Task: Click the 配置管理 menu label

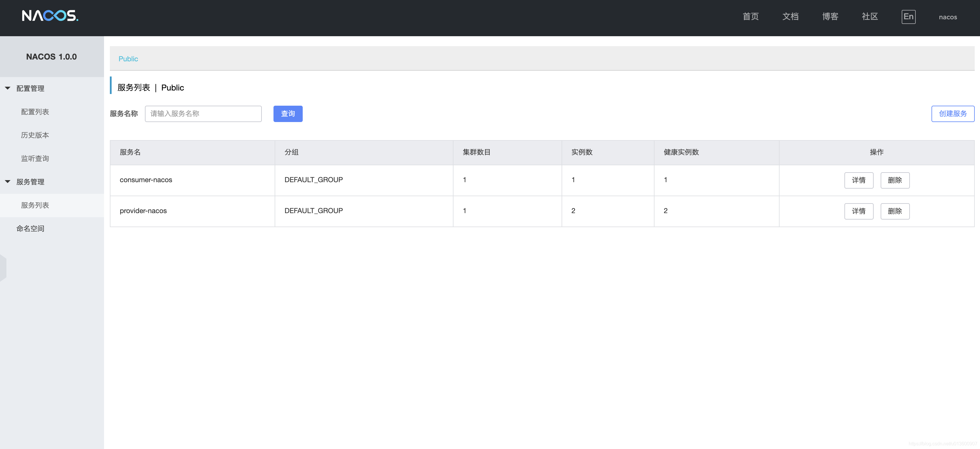Action: click(30, 88)
